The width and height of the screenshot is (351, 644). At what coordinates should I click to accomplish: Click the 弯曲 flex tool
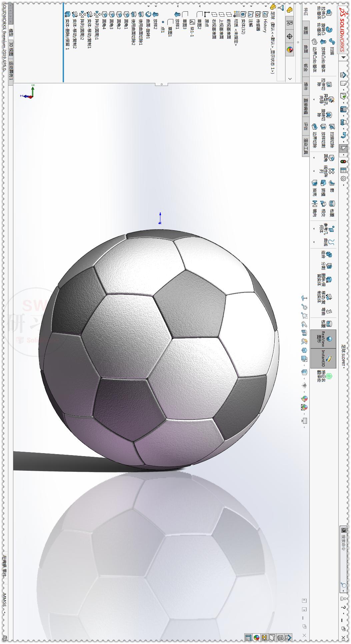tap(326, 312)
